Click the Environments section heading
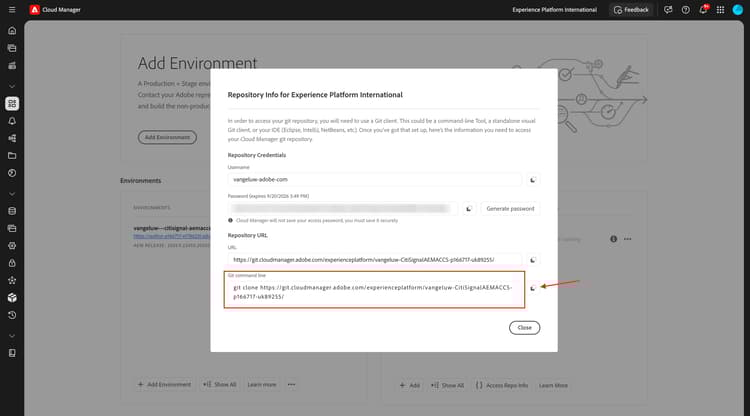Screen dimensions: 750x416 pyautogui.click(x=141, y=181)
